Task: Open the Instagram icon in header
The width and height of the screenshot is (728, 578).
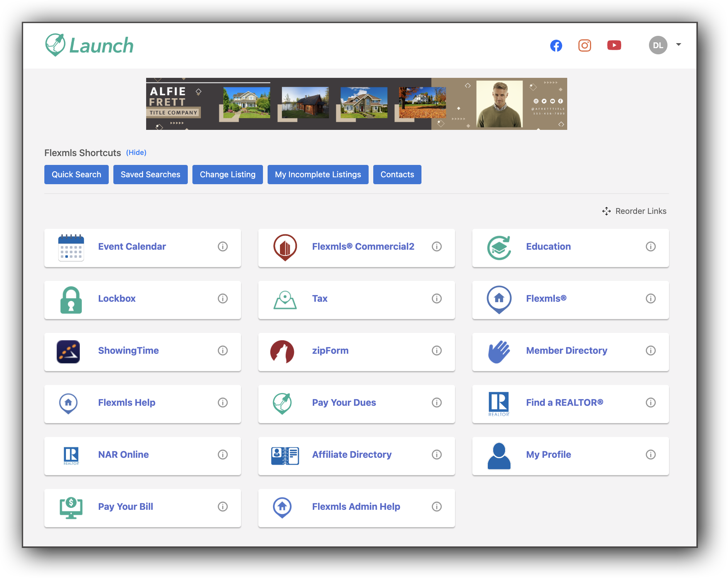Action: point(585,45)
